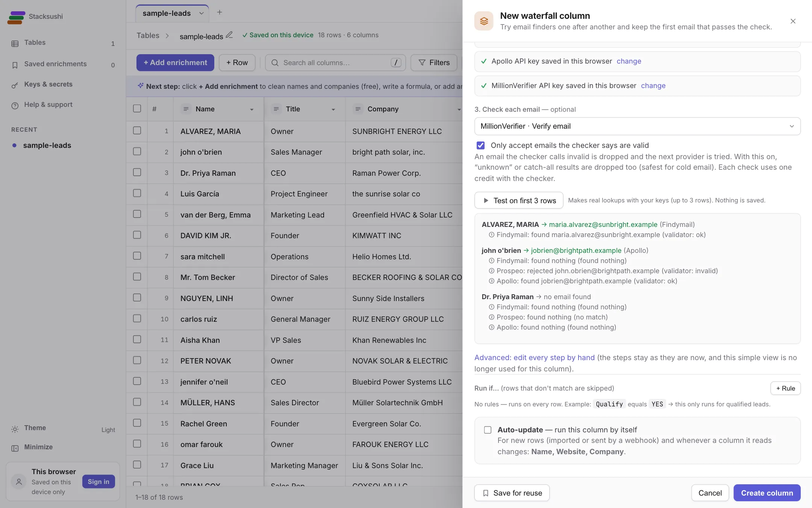Click change link for Apollo API key
Screen dimensions: 812x508
click(x=629, y=61)
